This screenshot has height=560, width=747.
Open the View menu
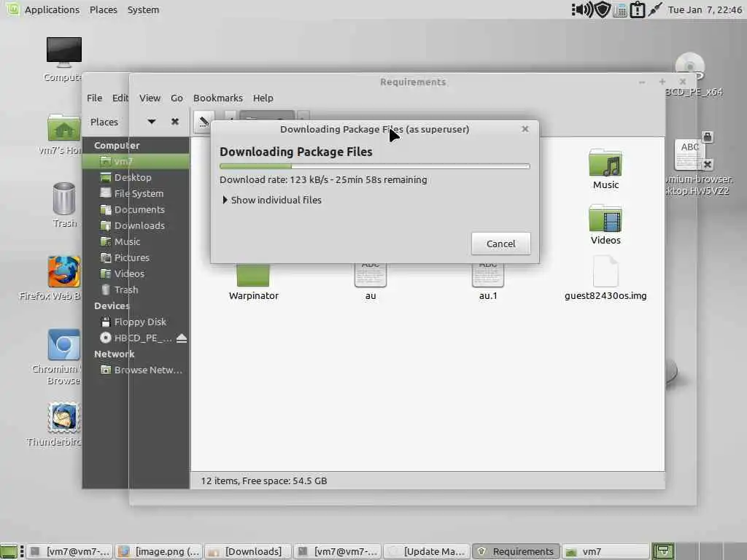(150, 98)
